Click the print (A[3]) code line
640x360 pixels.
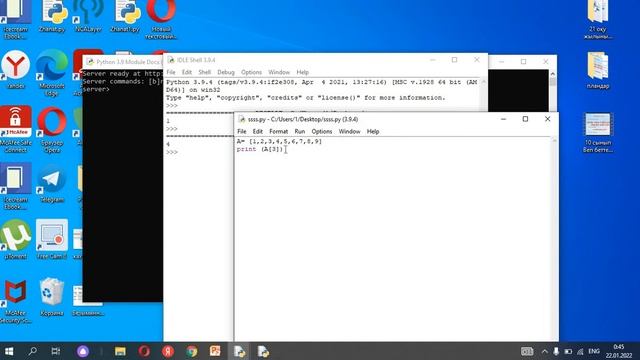click(260, 149)
